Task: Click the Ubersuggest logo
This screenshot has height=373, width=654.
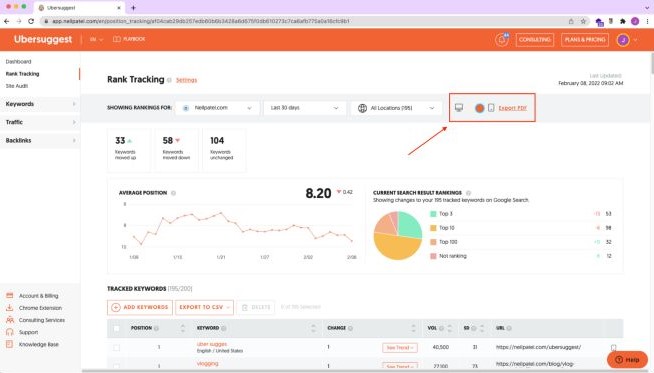Action: tap(43, 39)
